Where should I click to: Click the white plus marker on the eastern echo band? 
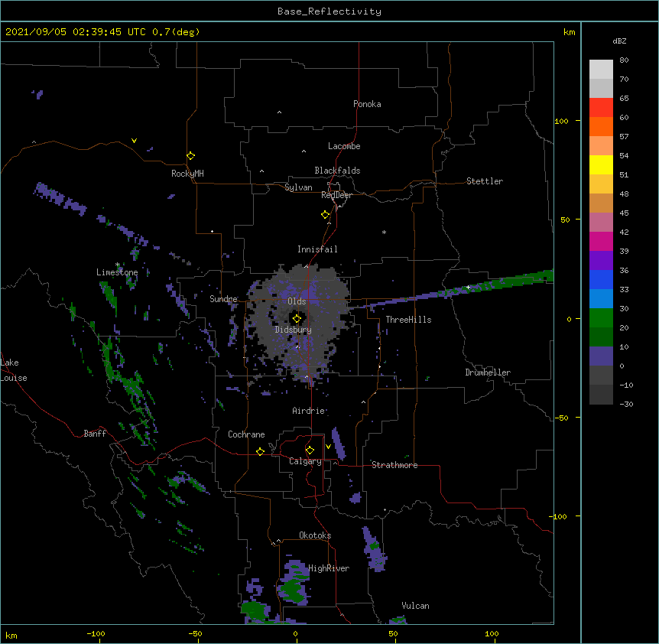(468, 287)
